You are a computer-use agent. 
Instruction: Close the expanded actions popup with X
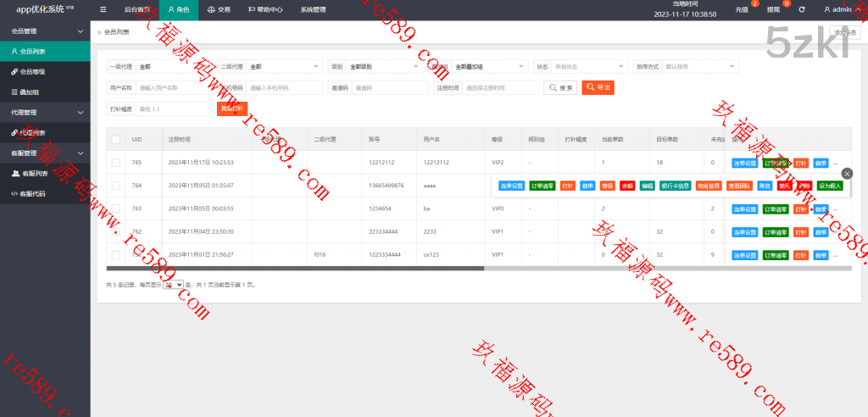tap(847, 174)
